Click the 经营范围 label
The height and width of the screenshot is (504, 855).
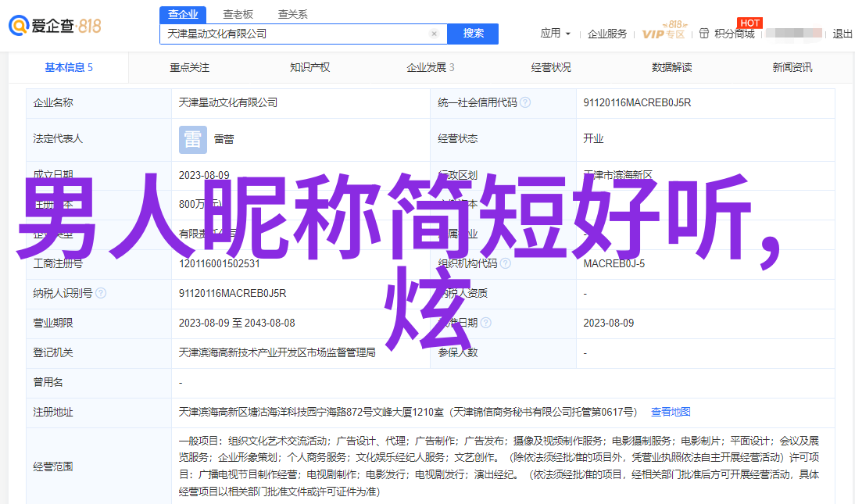point(53,466)
